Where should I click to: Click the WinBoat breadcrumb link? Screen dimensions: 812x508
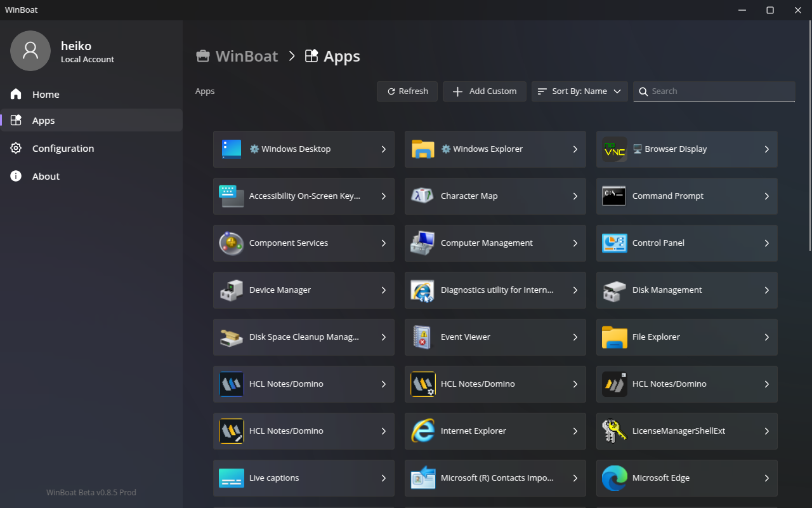click(247, 56)
